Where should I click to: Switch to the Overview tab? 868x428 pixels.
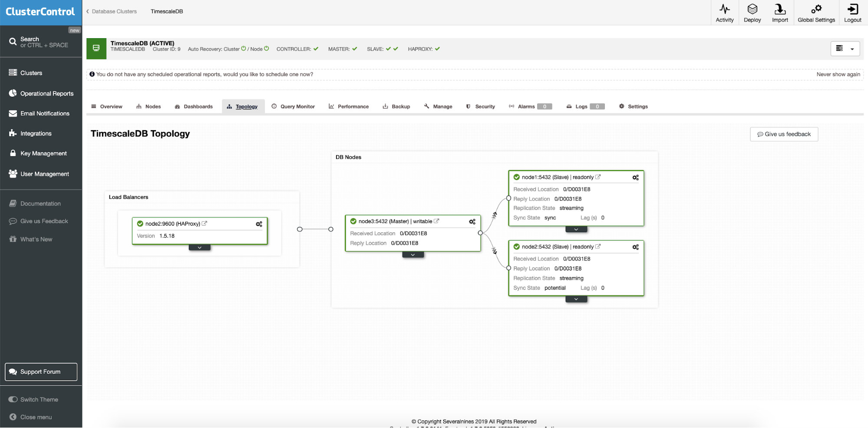pos(107,106)
